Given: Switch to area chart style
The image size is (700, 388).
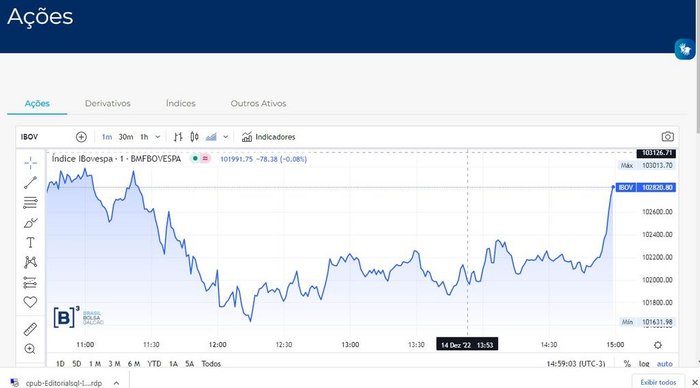Looking at the screenshot, I should [211, 137].
